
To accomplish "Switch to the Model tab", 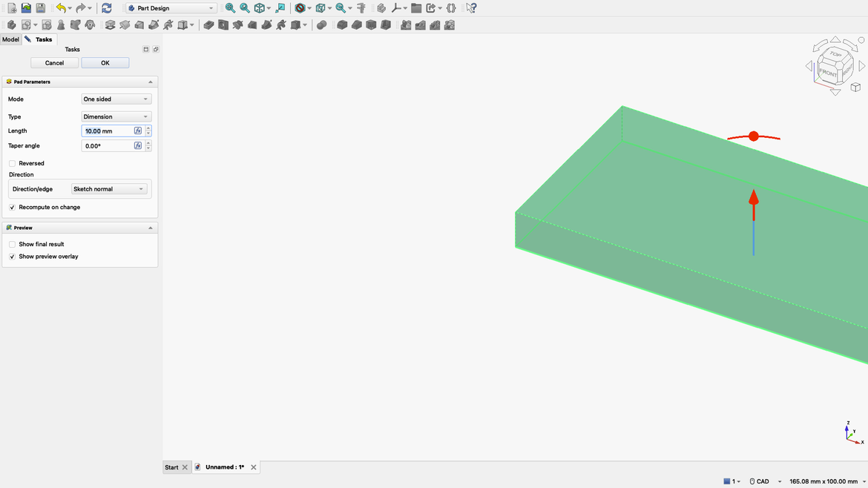I will tap(10, 39).
